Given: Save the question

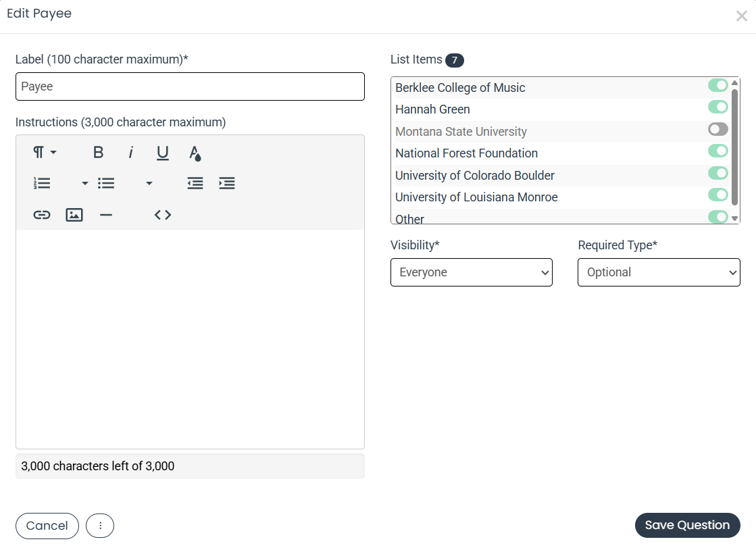Looking at the screenshot, I should click(687, 525).
